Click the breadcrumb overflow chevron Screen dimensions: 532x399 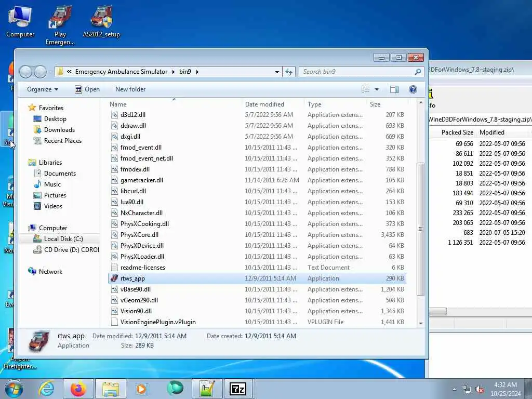(x=69, y=72)
